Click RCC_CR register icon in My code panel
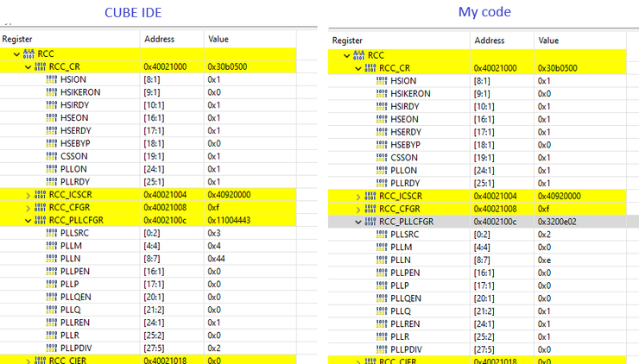 pyautogui.click(x=370, y=68)
